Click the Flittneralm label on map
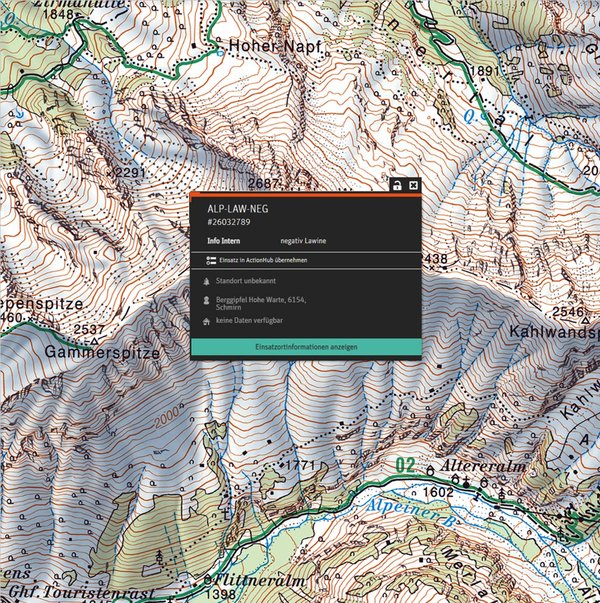 pos(245,580)
